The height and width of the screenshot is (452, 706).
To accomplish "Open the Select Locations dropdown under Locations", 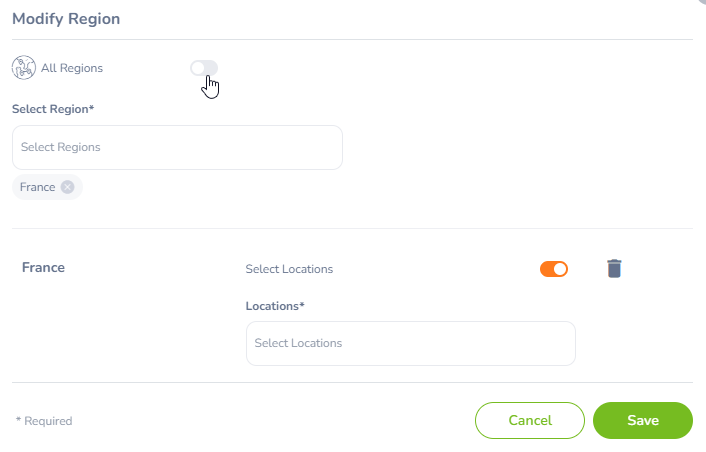I will [411, 343].
